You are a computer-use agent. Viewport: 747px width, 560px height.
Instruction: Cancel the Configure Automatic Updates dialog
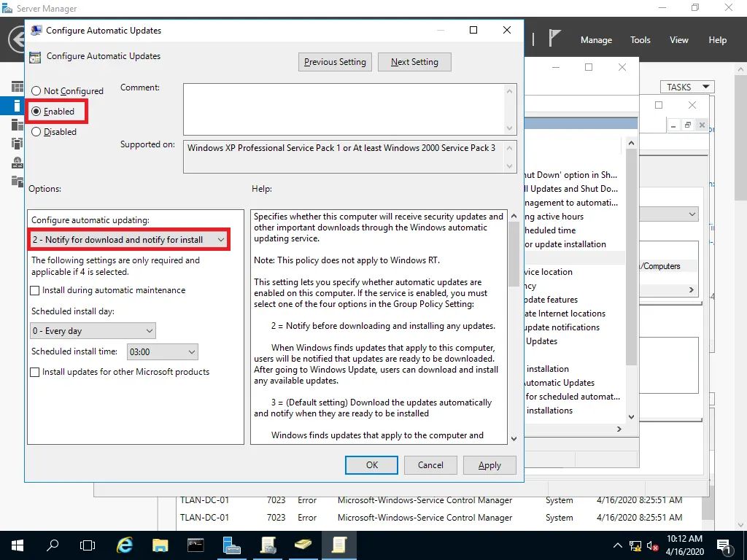pyautogui.click(x=430, y=465)
